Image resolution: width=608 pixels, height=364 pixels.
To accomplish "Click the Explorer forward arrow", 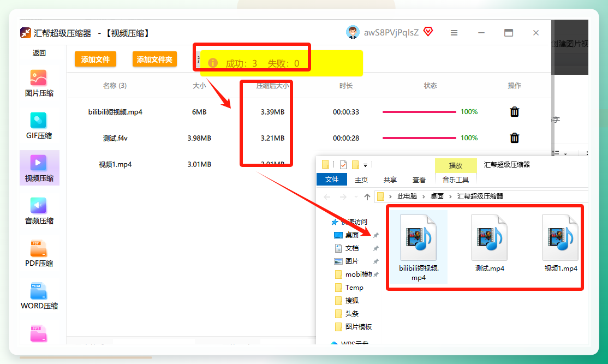I will [343, 197].
